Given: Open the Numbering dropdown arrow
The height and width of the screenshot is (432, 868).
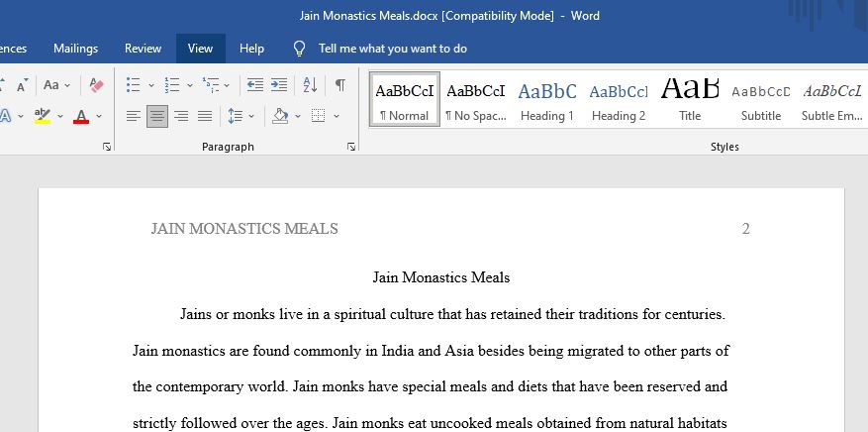Looking at the screenshot, I should coord(190,85).
